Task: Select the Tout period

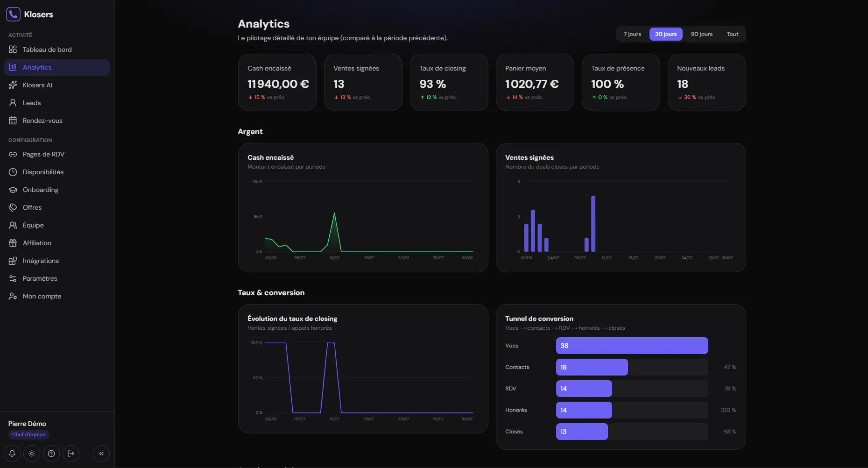Action: [733, 34]
